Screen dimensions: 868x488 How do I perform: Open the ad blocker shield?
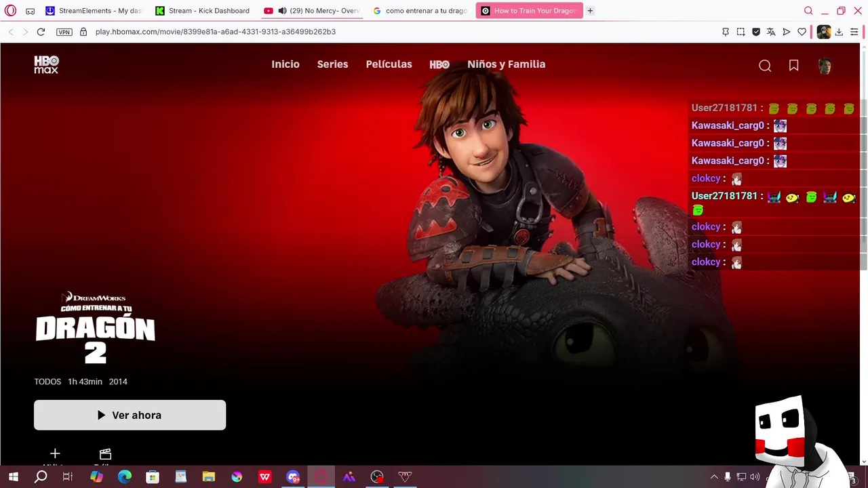point(756,32)
